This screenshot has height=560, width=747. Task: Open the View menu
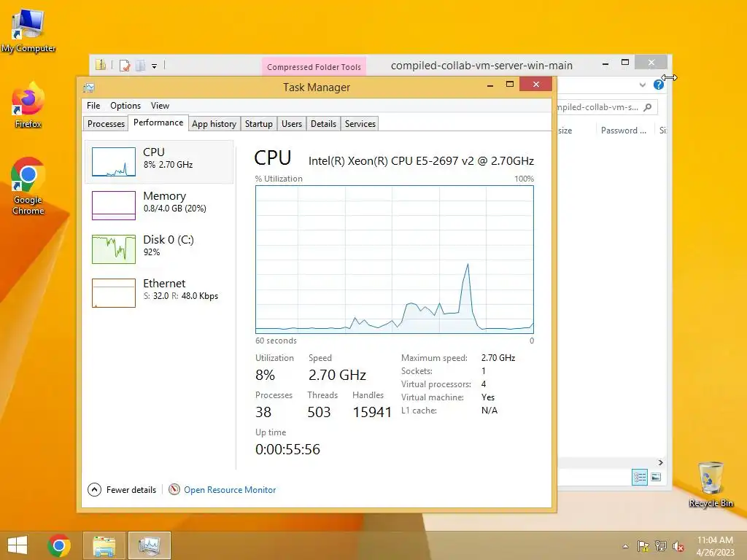[x=160, y=105]
